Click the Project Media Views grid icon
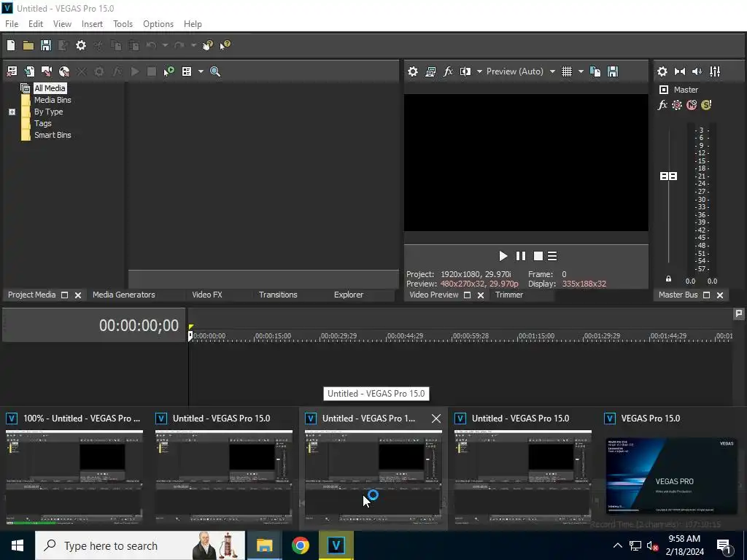 click(187, 71)
